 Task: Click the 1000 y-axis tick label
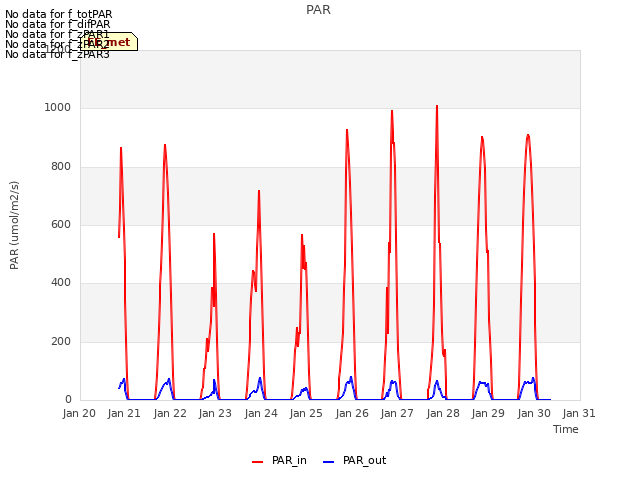58,108
